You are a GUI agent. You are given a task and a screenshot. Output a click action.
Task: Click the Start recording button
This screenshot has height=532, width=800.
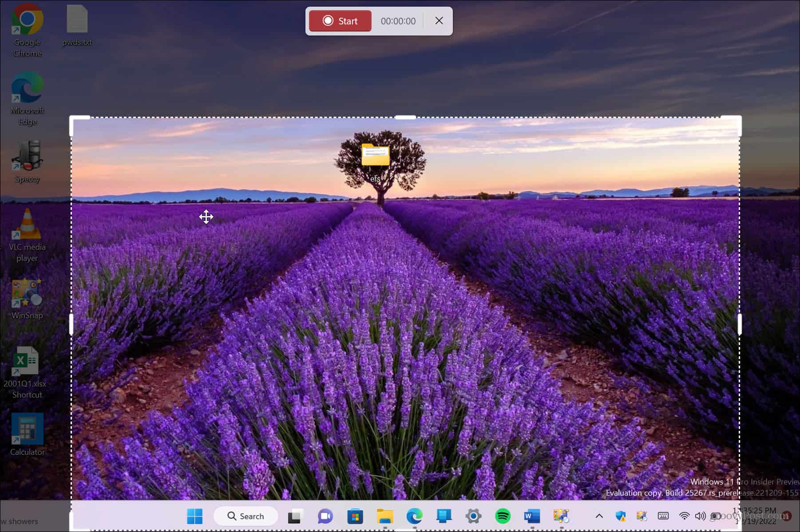[x=340, y=21]
